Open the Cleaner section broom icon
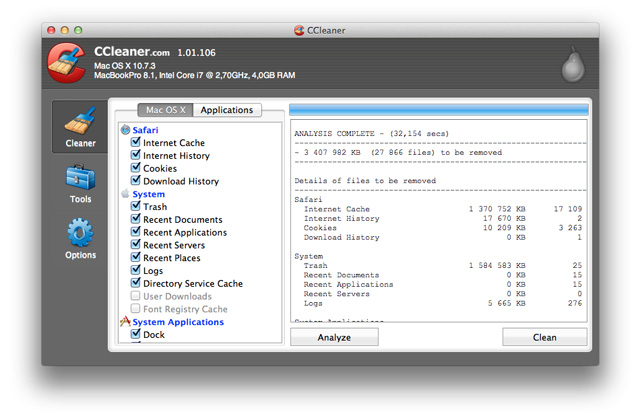 coord(80,122)
